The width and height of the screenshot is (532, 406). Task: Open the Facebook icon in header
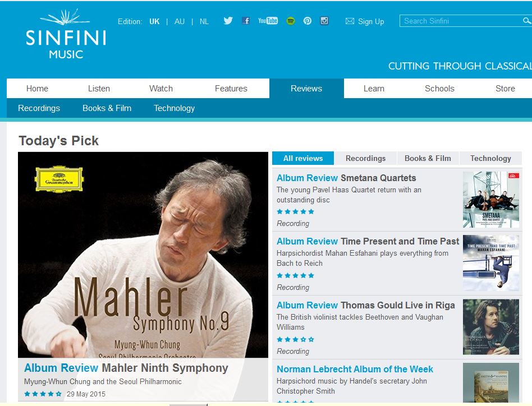tap(246, 21)
